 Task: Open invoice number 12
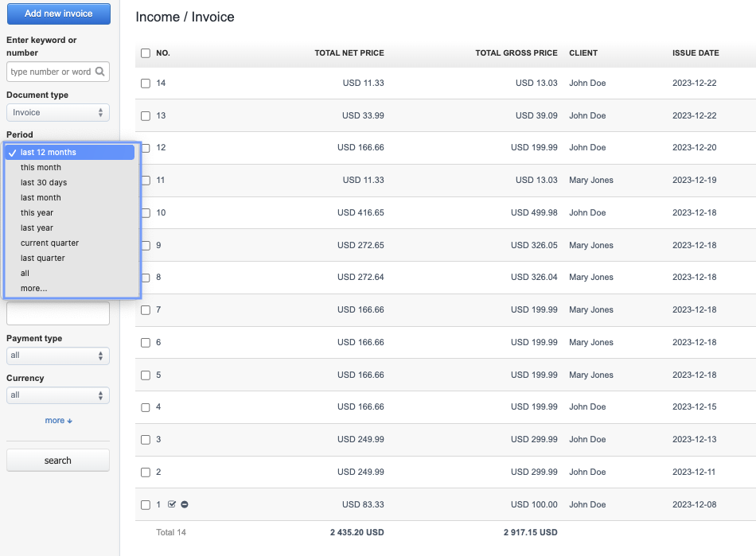pyautogui.click(x=161, y=148)
